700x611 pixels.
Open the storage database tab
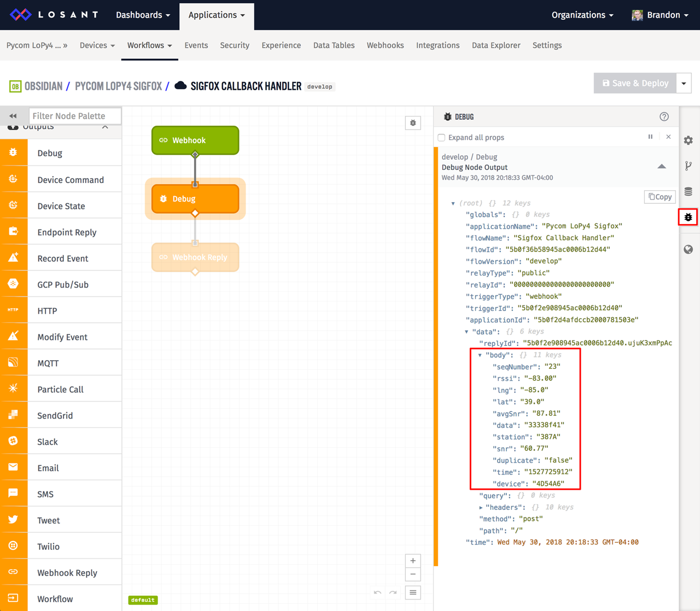coord(689,191)
